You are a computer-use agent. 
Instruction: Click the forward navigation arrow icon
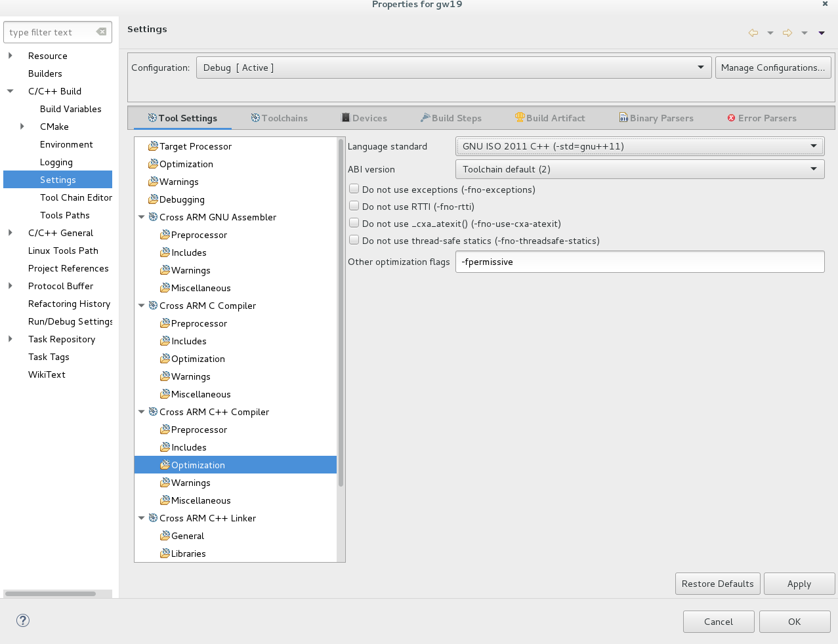point(787,33)
